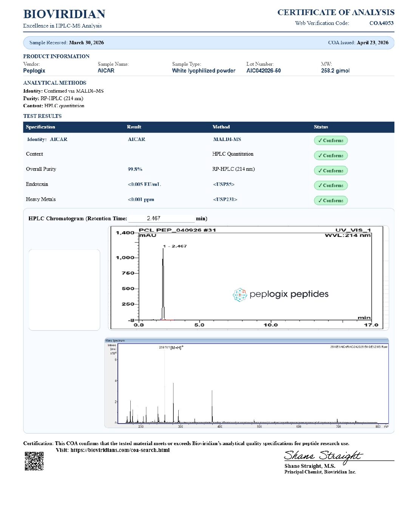Viewport: 411px width, 532px height.
Task: Click lot number AIC042026-50
Action: pos(264,71)
